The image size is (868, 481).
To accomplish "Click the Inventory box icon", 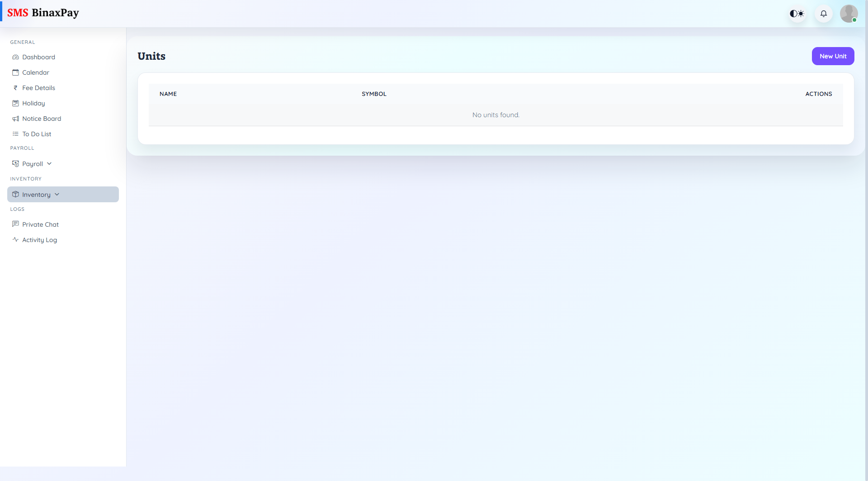I will point(15,194).
